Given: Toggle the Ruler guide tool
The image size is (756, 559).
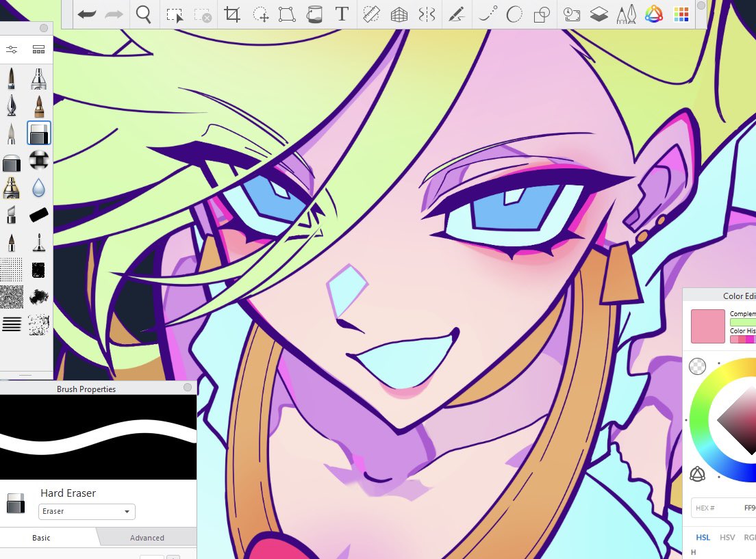Looking at the screenshot, I should (x=371, y=14).
